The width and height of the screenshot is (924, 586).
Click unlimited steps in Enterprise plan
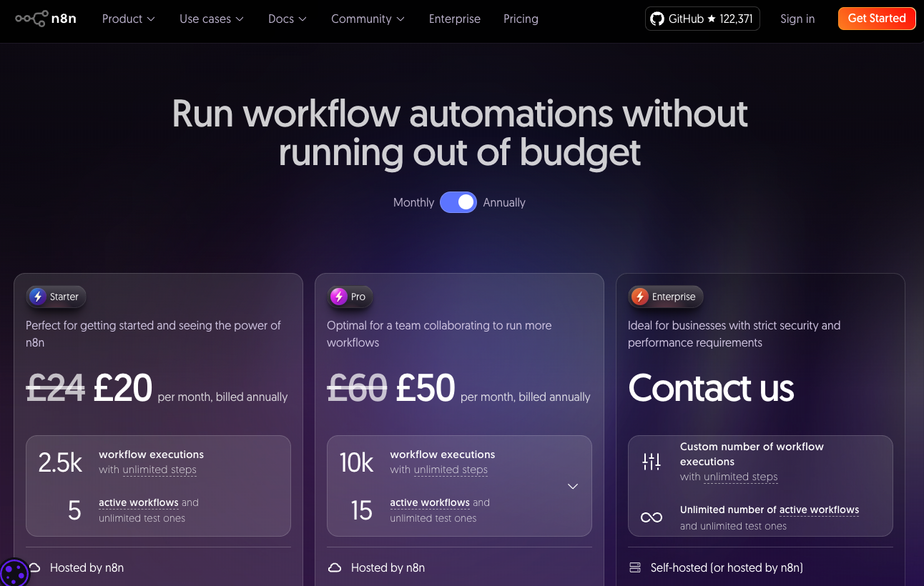click(741, 477)
